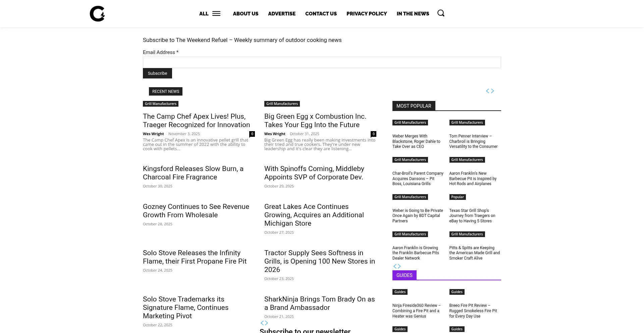Open the Camp Chef Apex Lives article
Screen dimensions: 644x333
pos(197,121)
